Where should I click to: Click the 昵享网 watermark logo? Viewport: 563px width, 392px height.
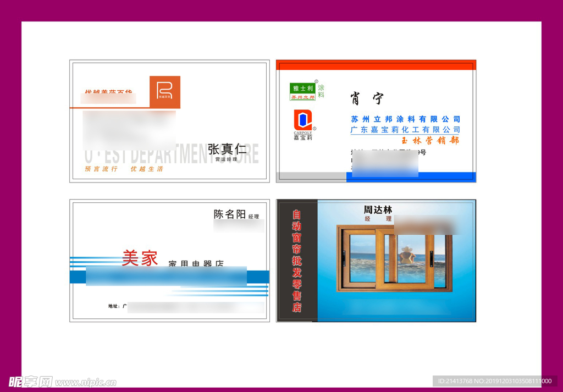(30, 382)
